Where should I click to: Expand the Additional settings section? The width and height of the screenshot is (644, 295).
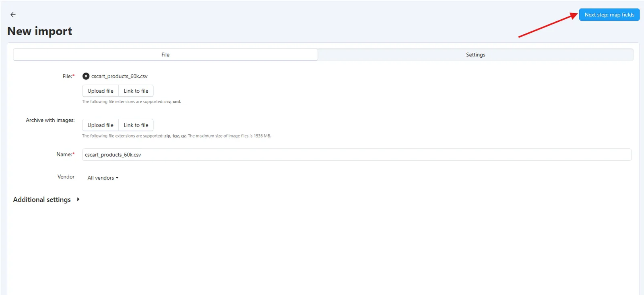point(46,199)
